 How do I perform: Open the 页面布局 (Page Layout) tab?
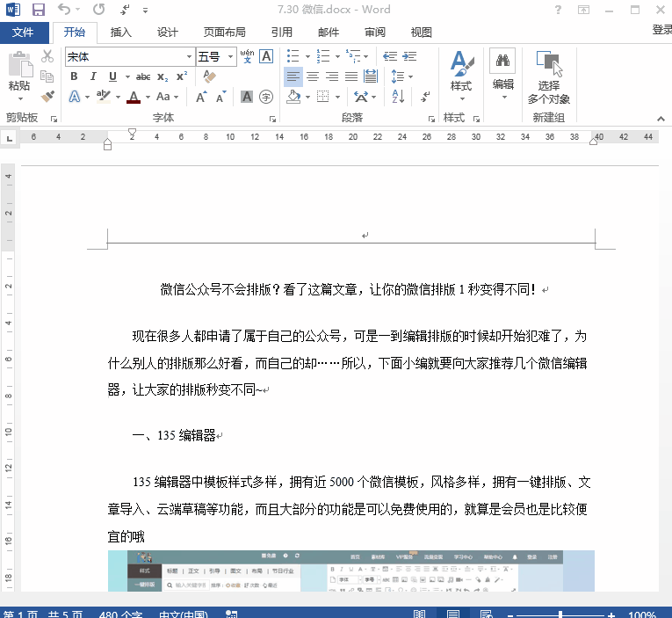pos(224,33)
